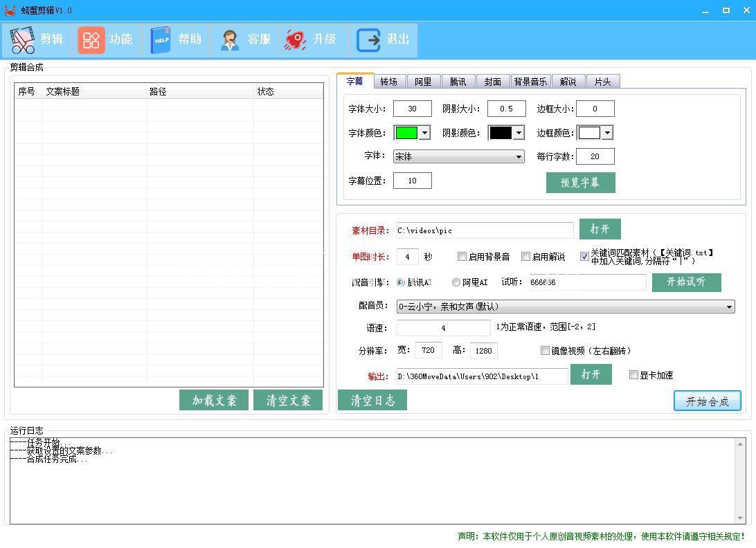Click the green 字体颜色 swatch
The image size is (756, 548).
(x=406, y=133)
